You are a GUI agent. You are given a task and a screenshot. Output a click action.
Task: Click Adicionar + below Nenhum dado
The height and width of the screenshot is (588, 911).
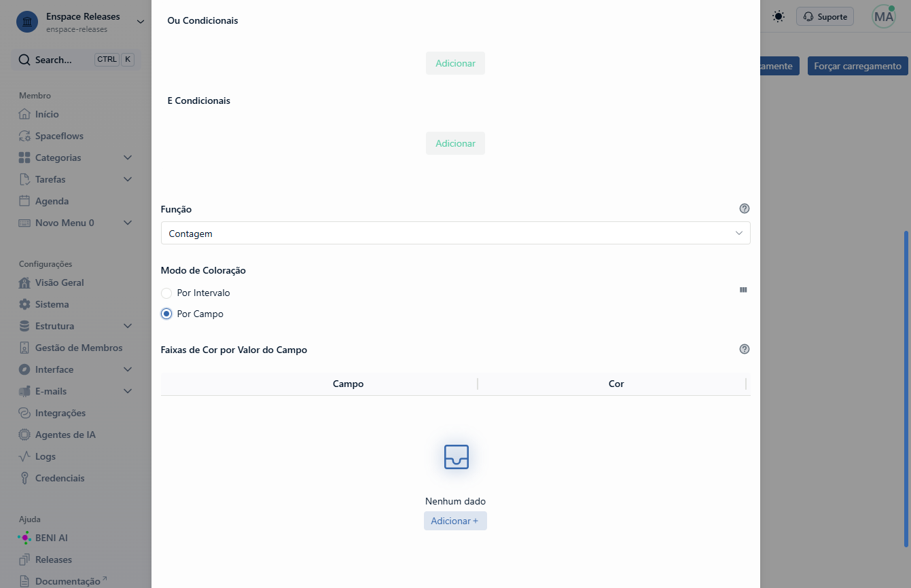tap(455, 521)
